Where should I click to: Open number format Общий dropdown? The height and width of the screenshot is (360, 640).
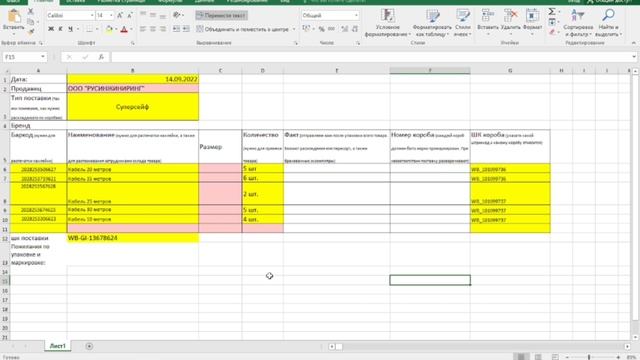click(356, 16)
